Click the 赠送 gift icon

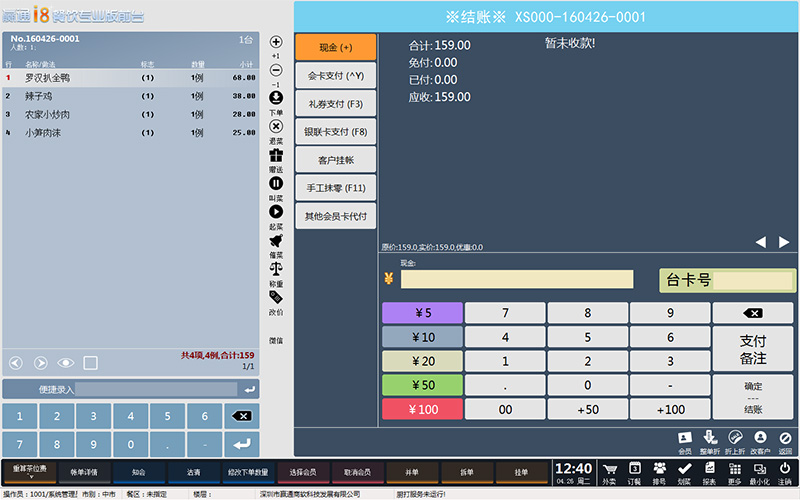point(276,156)
